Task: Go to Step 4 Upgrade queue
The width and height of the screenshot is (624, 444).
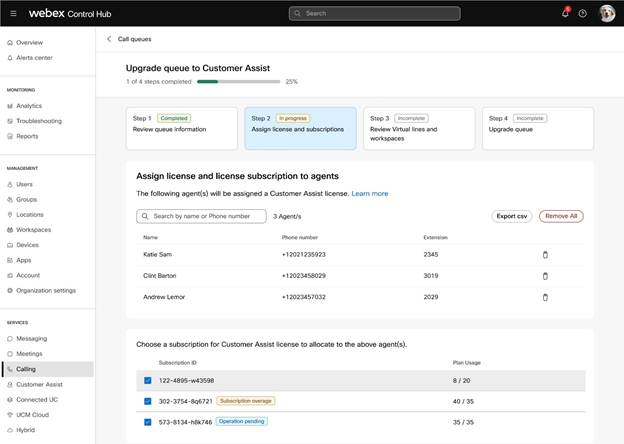Action: [x=538, y=128]
